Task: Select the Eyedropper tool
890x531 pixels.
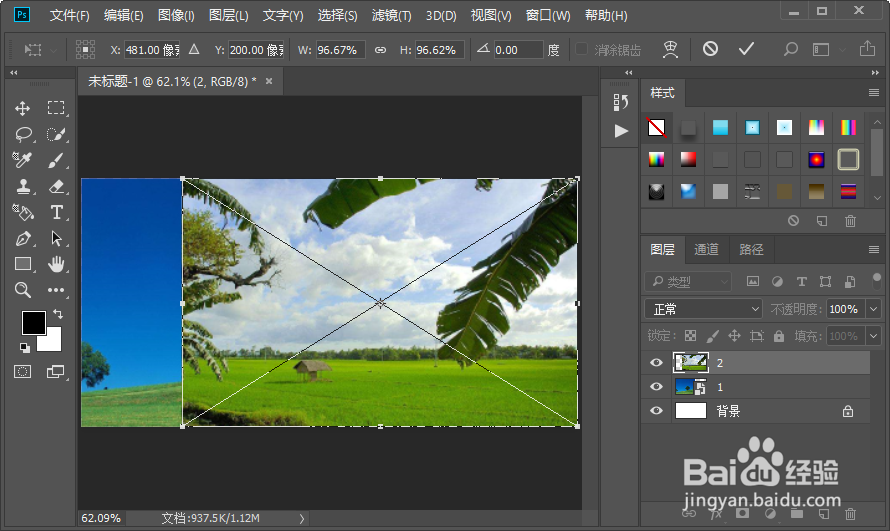Action: point(22,161)
